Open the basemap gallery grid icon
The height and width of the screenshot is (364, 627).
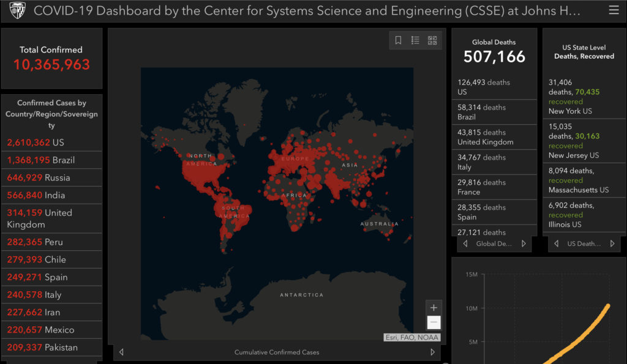click(x=432, y=40)
